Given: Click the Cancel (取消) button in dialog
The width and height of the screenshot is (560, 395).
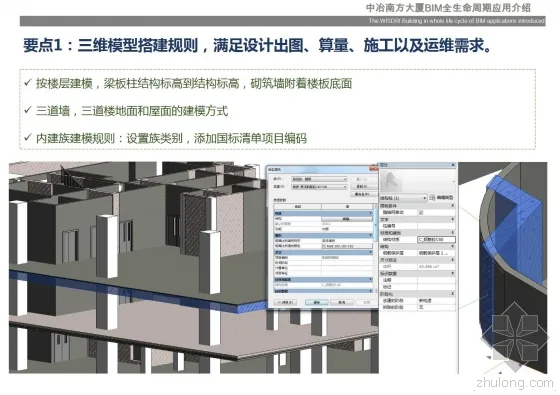Looking at the screenshot, I should pyautogui.click(x=342, y=302).
